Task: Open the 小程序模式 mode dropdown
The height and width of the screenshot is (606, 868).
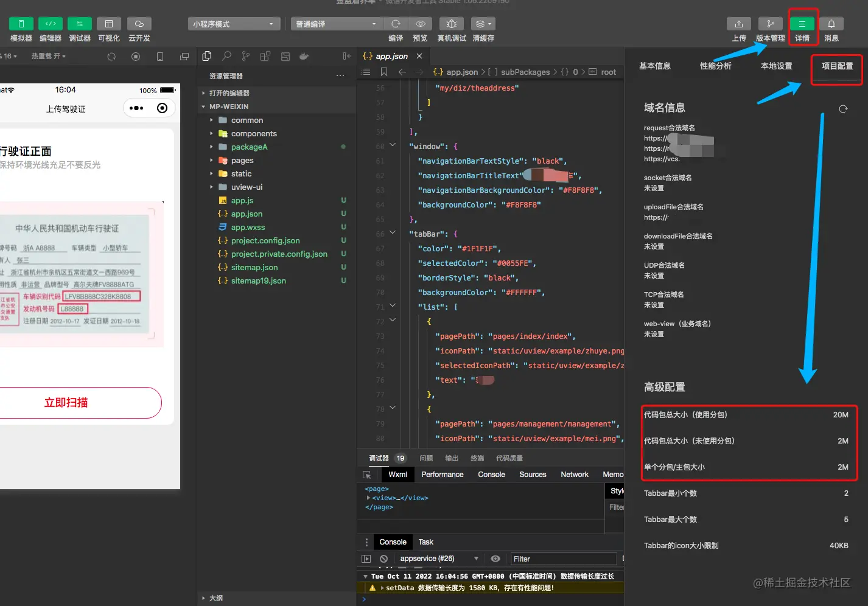Action: point(234,24)
